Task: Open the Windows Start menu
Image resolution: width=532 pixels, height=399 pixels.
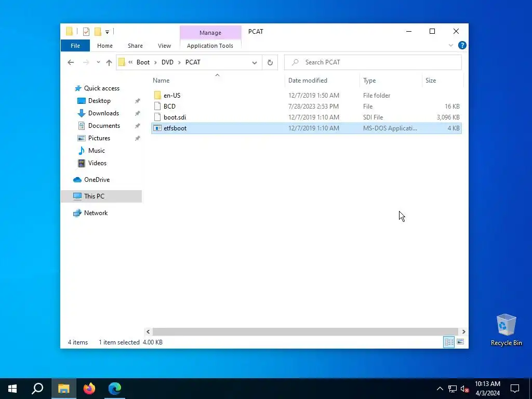Action: 12,389
